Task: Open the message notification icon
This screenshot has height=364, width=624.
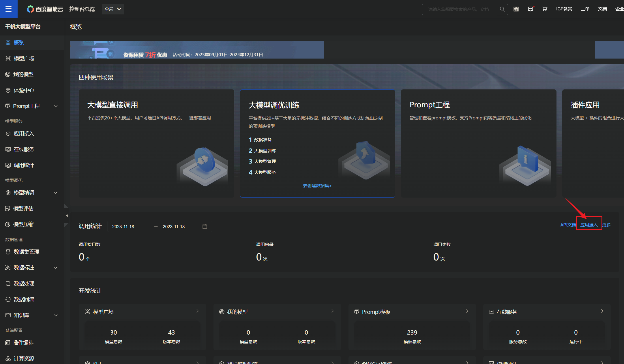Action: point(531,9)
